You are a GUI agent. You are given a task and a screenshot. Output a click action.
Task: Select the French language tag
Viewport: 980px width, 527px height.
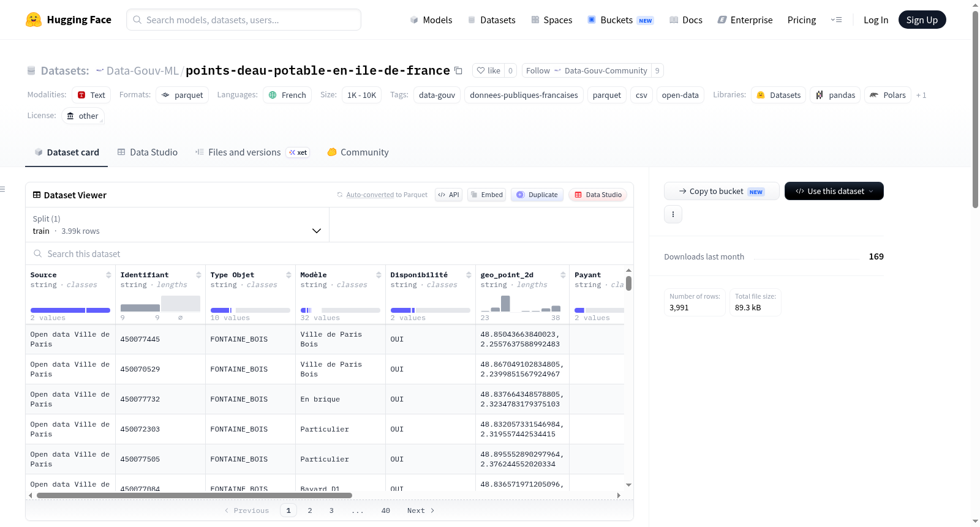click(x=287, y=95)
